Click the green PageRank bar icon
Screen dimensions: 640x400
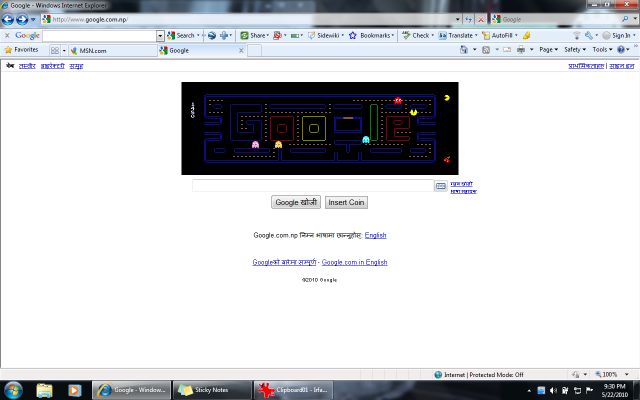[x=295, y=36]
